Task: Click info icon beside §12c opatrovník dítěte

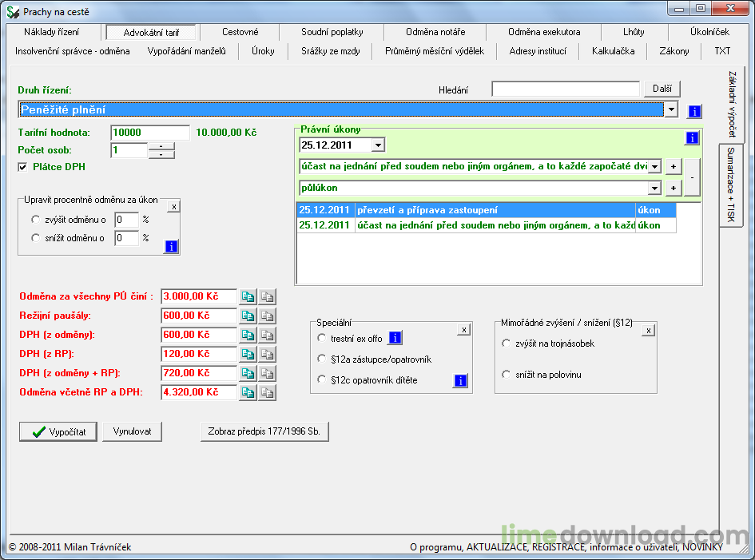Action: coord(460,380)
